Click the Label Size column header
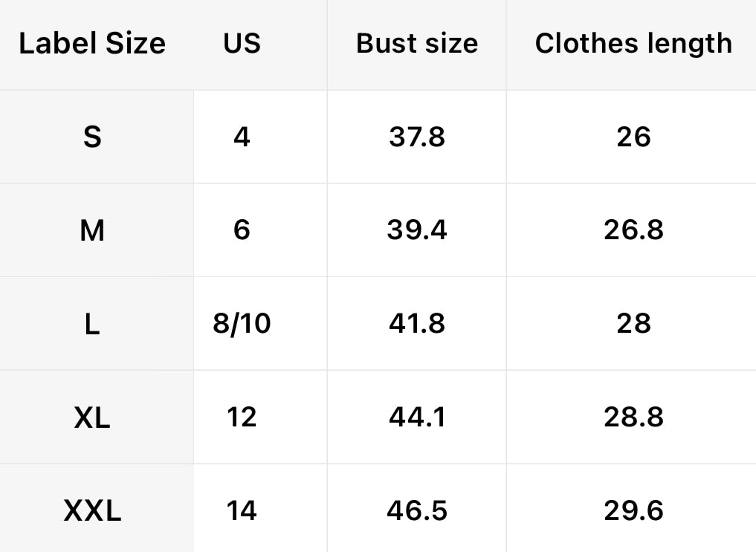This screenshot has height=552, width=756. click(x=92, y=44)
